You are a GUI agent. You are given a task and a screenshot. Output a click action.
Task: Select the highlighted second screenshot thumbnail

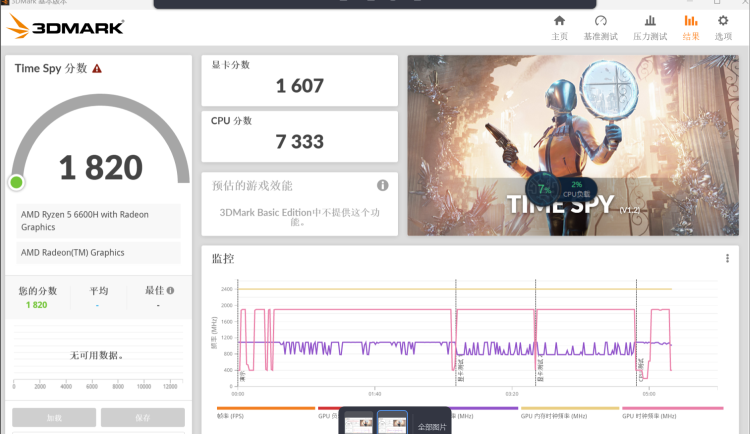click(x=392, y=423)
